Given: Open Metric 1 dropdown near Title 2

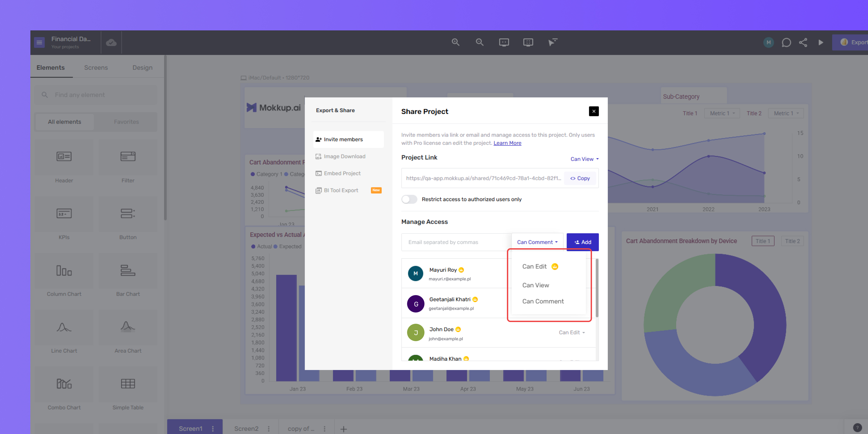Looking at the screenshot, I should (x=786, y=113).
